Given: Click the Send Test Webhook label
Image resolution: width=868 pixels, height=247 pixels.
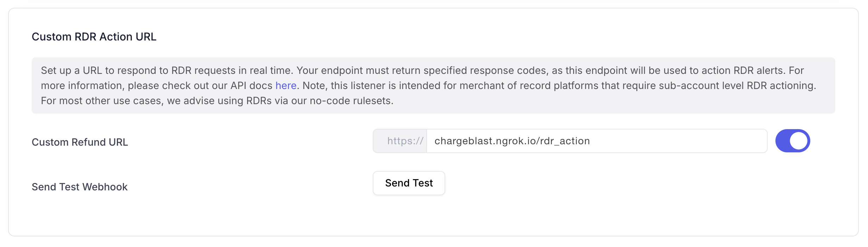Looking at the screenshot, I should point(80,187).
